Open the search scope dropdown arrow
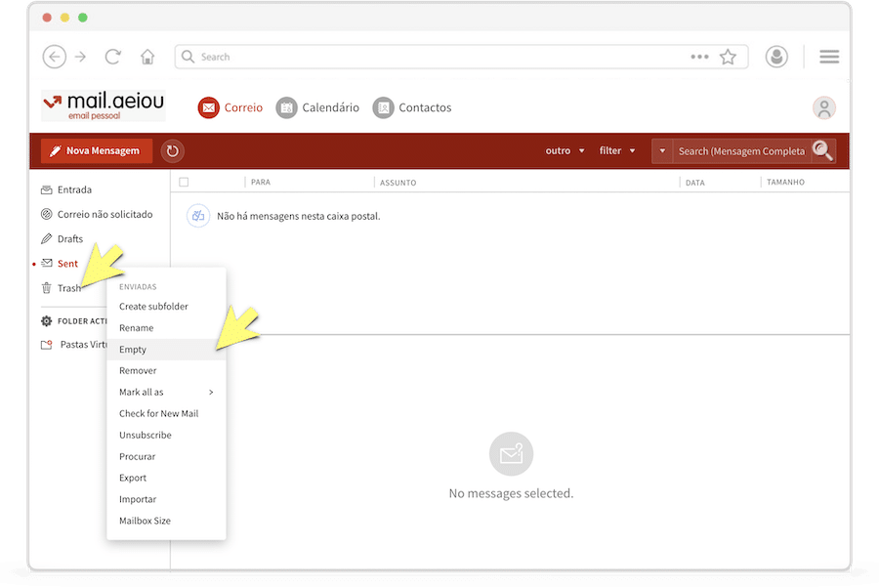879x588 pixels. pos(662,151)
